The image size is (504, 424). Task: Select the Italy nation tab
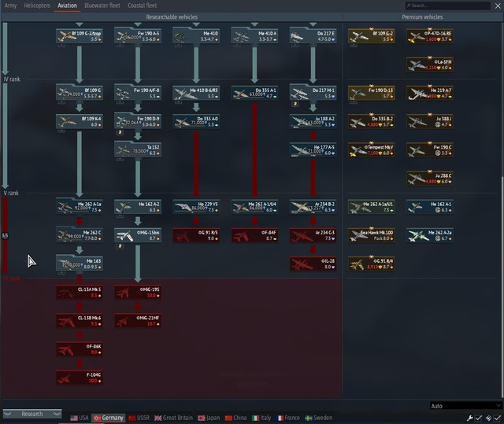click(x=261, y=418)
